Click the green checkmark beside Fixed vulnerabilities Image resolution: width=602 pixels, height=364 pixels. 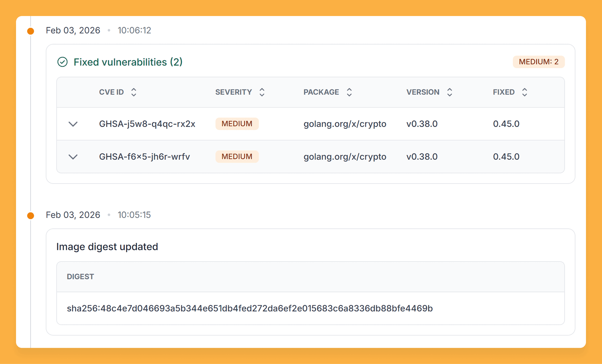point(62,62)
